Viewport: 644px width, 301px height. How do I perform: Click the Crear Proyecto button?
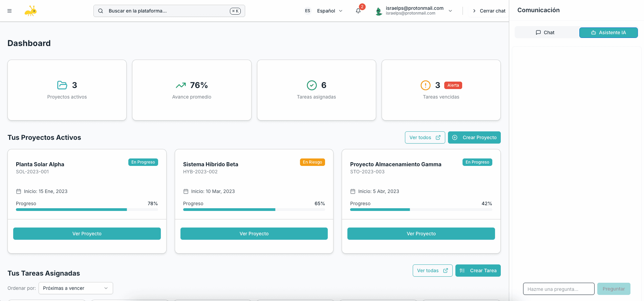[474, 137]
